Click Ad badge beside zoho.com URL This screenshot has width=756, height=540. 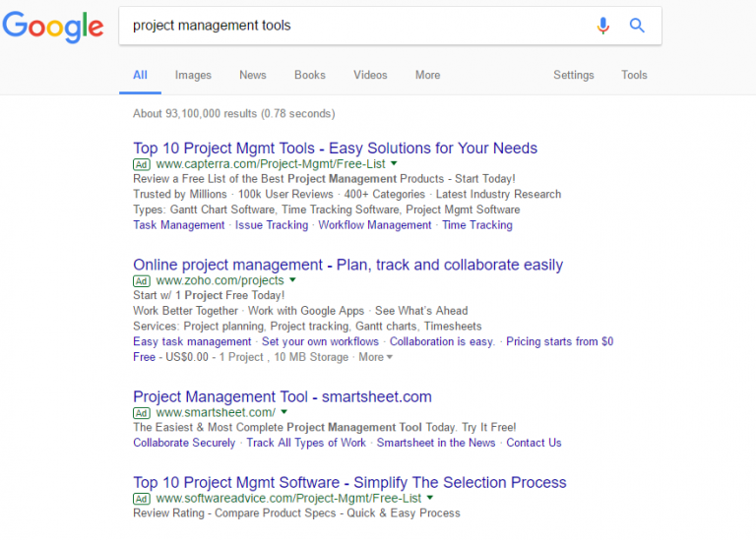point(142,281)
